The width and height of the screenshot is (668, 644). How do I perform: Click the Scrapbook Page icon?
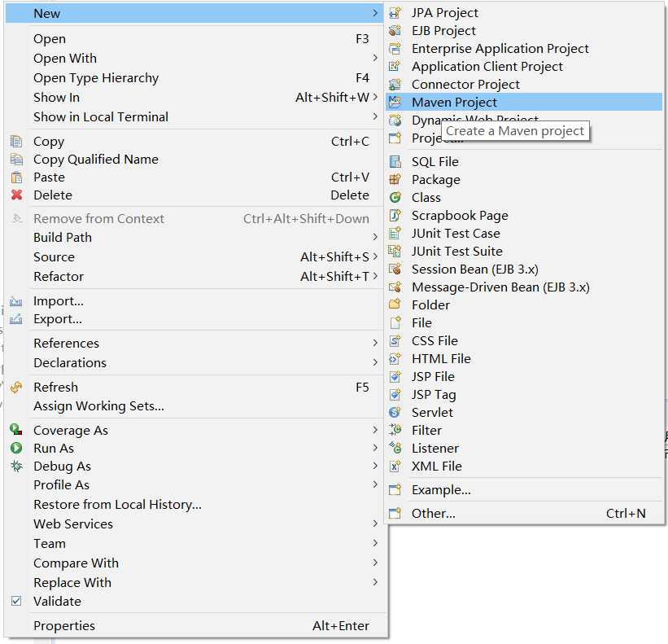pyautogui.click(x=395, y=216)
